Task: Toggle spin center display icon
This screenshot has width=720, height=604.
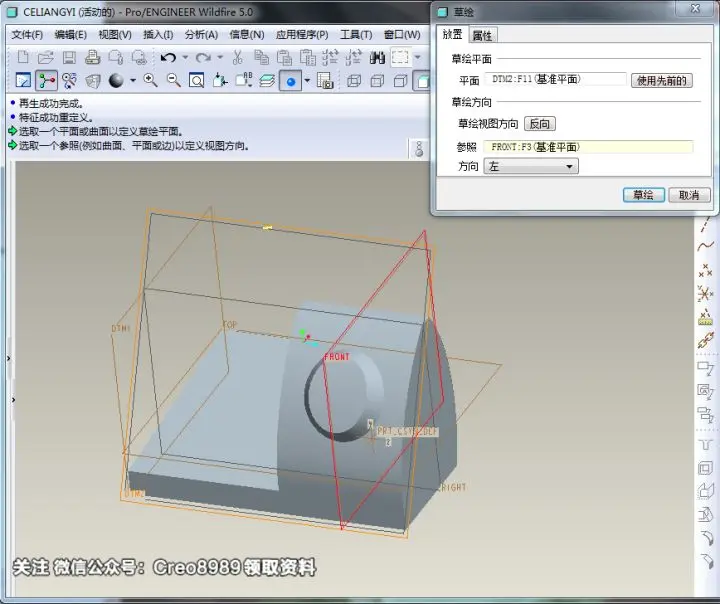Action: point(46,81)
